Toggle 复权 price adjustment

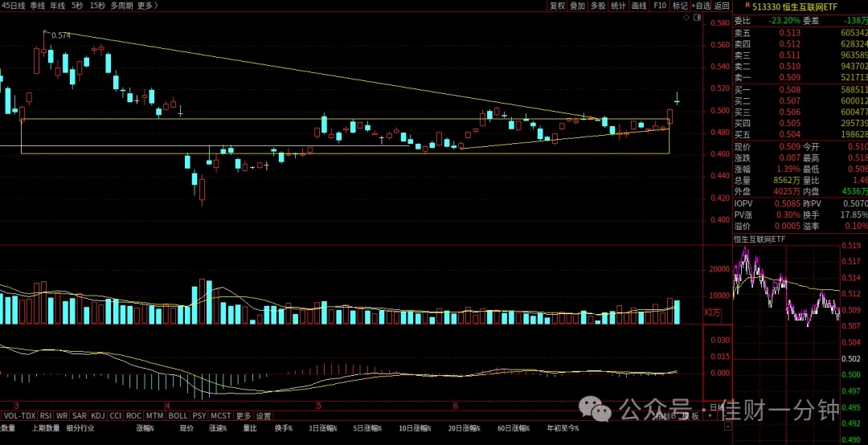558,6
